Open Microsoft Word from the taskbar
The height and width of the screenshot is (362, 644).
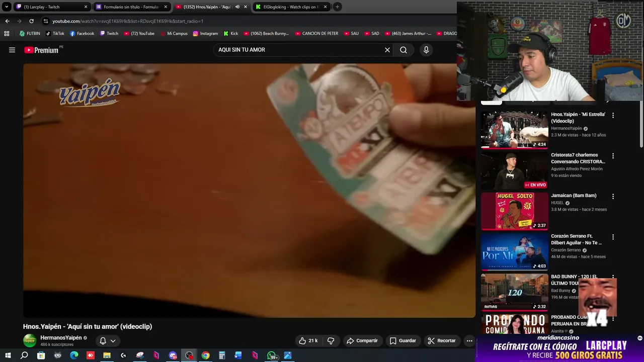238,355
